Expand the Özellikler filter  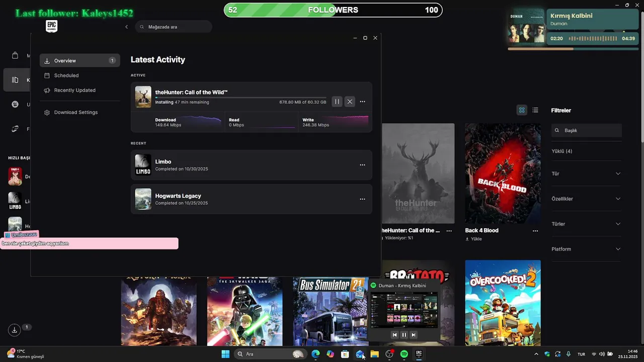[587, 199]
